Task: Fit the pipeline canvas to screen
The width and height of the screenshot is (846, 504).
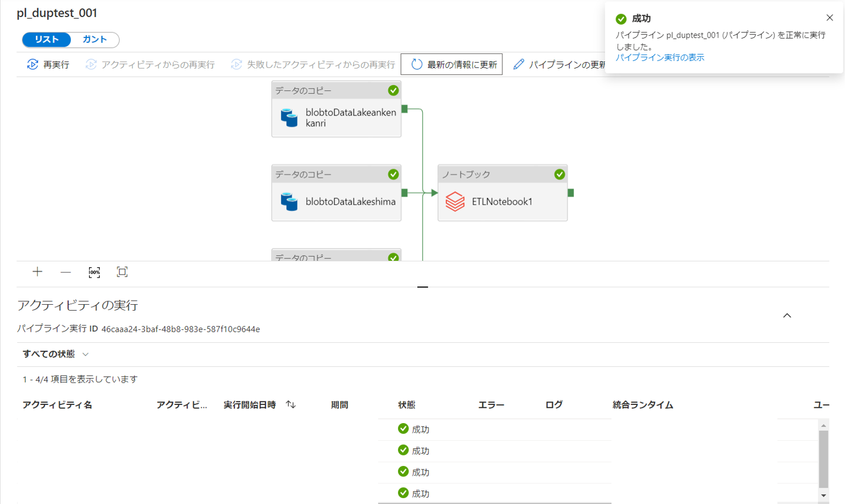Action: coord(122,272)
